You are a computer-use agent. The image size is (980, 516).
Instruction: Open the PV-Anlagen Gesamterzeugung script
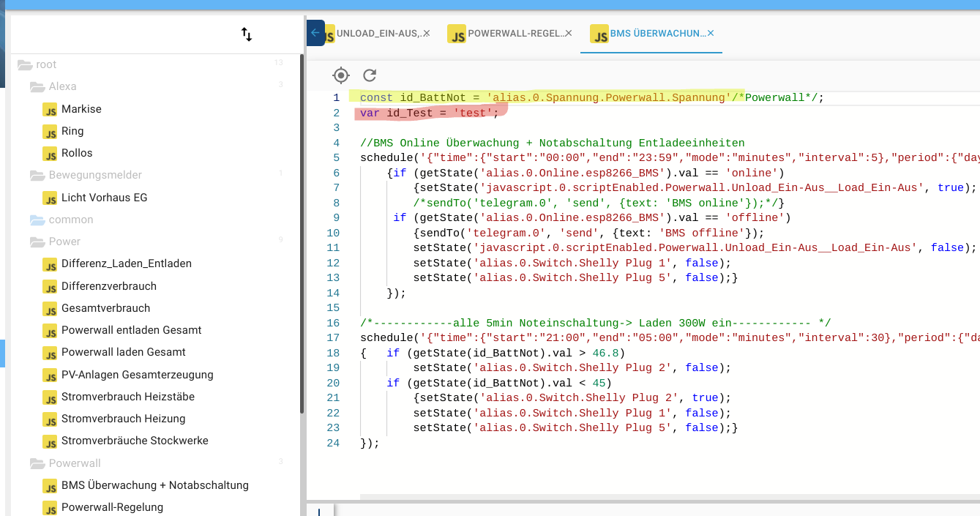coord(137,375)
